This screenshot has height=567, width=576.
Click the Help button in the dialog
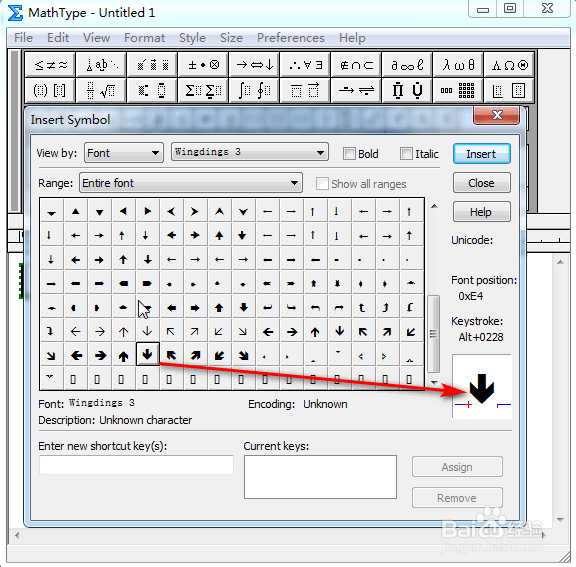click(481, 212)
